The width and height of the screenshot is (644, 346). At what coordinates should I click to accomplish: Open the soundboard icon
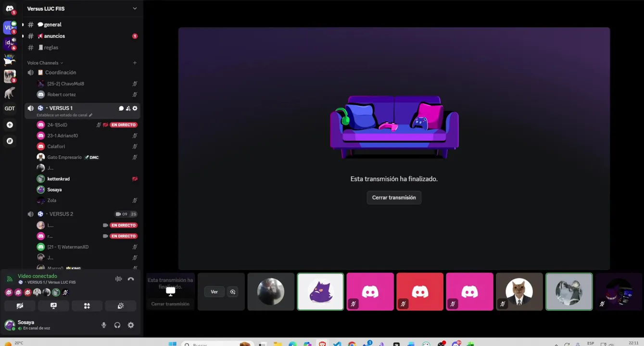point(121,306)
